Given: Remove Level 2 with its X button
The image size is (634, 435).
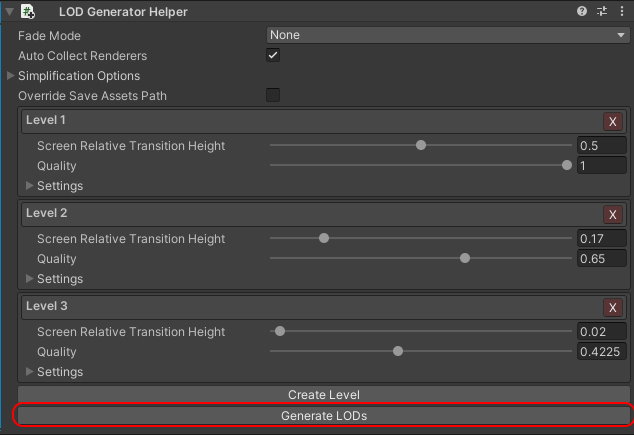Looking at the screenshot, I should tap(613, 215).
